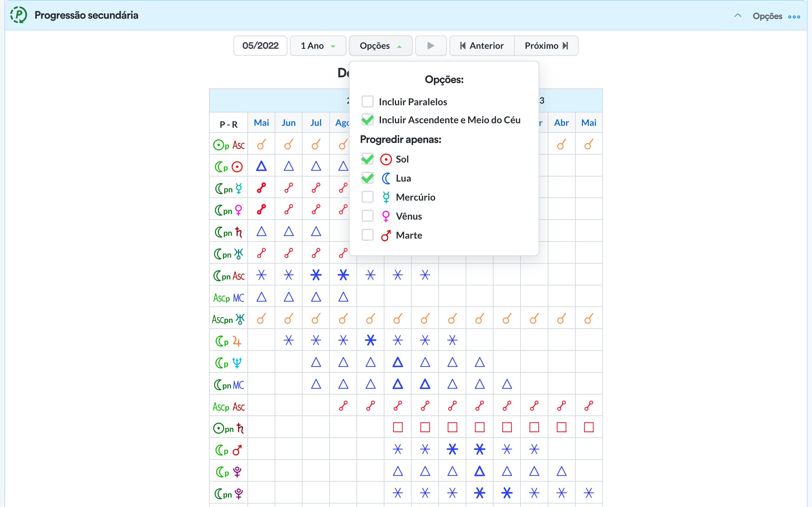812x507 pixels.
Task: Uncheck Incluir Ascendente e Meio do Céu
Action: click(x=367, y=120)
